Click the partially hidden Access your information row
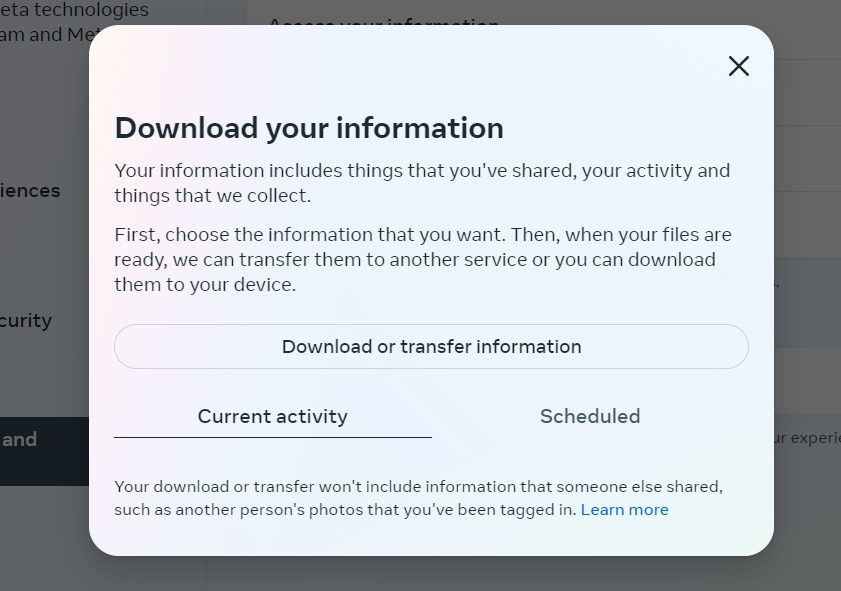This screenshot has width=841, height=591. click(384, 21)
